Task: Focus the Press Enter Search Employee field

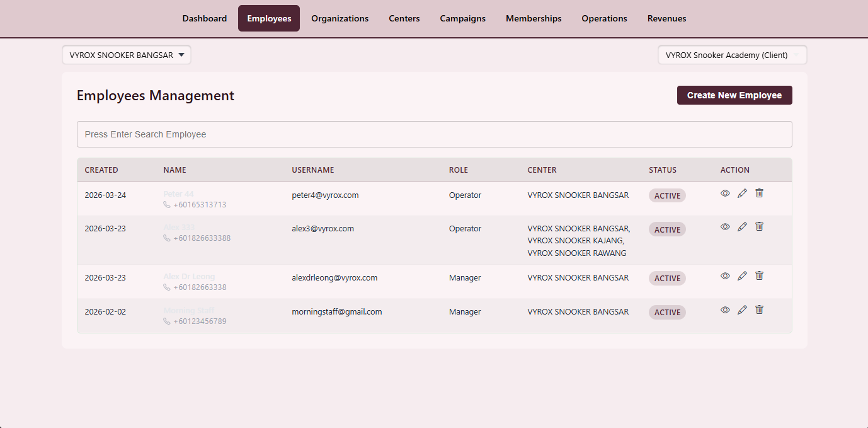Action: [435, 134]
